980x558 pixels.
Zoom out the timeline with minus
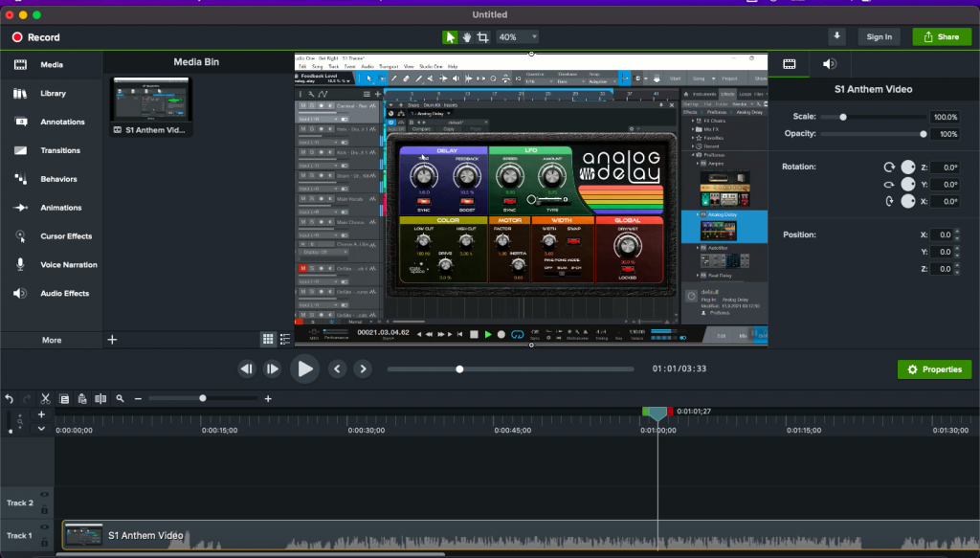[138, 399]
